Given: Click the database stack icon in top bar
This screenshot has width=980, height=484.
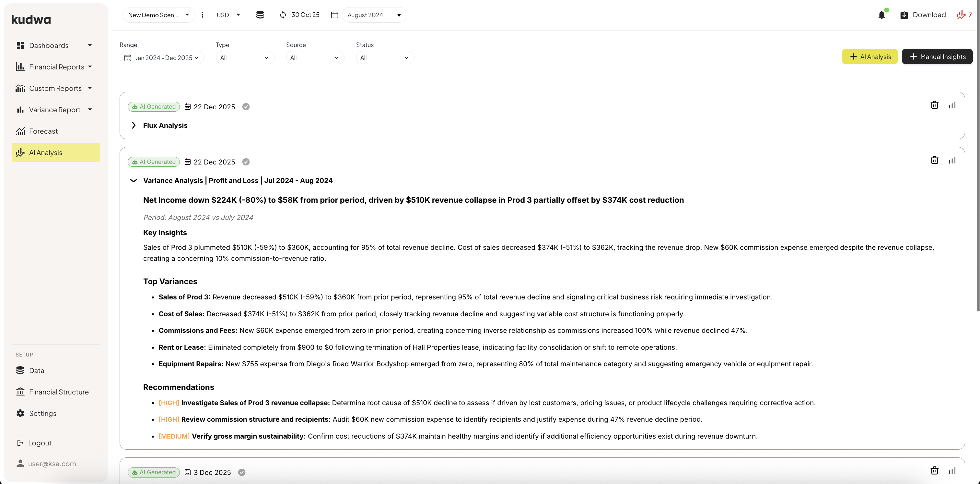Looking at the screenshot, I should [260, 15].
